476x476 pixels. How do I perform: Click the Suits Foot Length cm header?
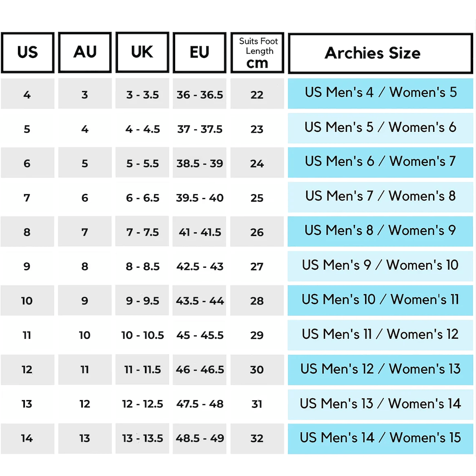[x=257, y=53]
